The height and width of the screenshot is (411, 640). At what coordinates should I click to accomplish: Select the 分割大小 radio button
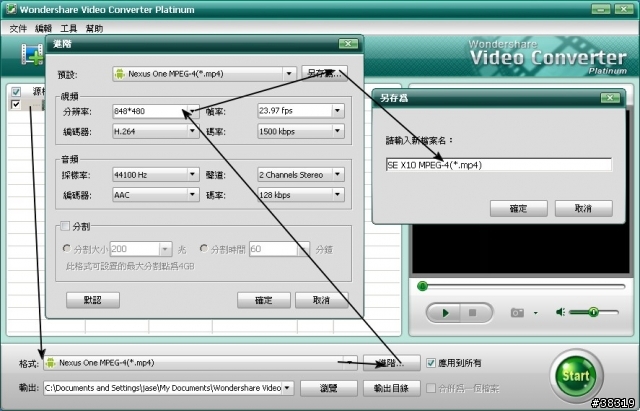(67, 248)
